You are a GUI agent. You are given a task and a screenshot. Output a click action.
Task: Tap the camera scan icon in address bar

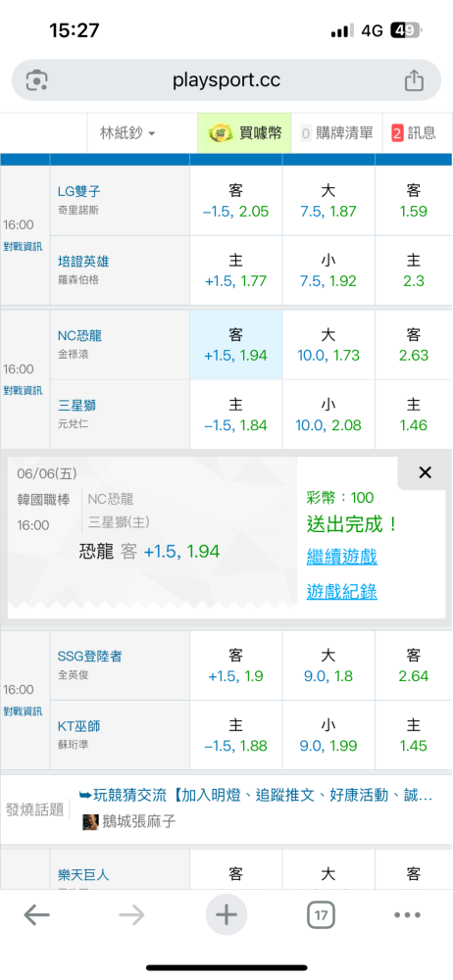coord(37,80)
